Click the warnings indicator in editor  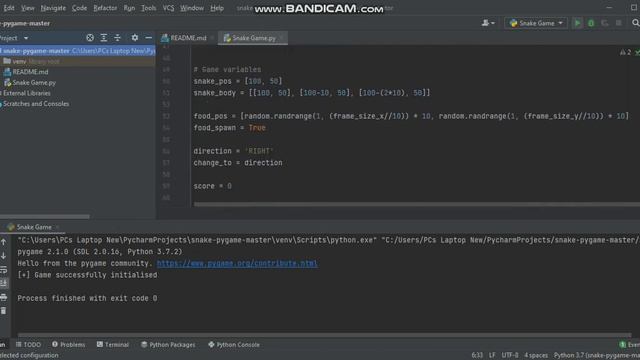[625, 52]
